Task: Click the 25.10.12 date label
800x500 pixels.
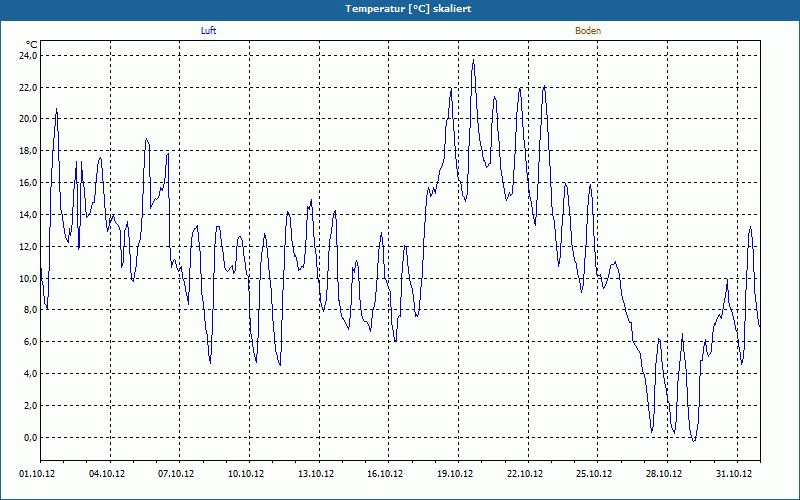Action: pos(594,474)
